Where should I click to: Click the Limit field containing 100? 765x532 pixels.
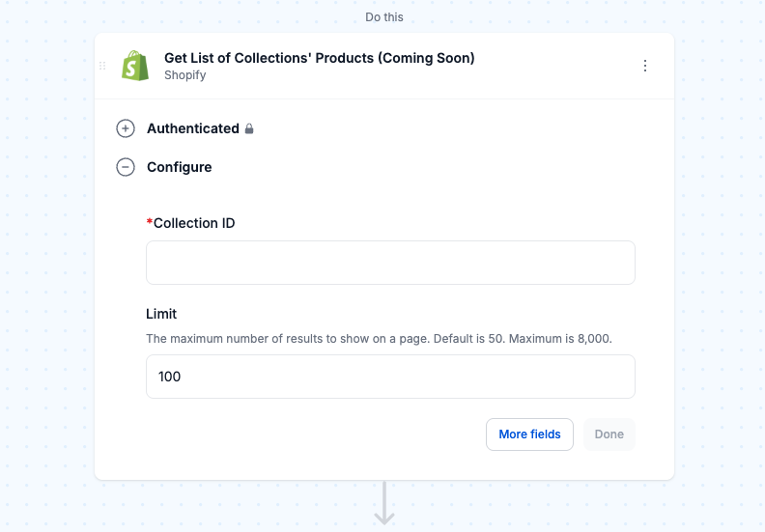[x=390, y=377]
